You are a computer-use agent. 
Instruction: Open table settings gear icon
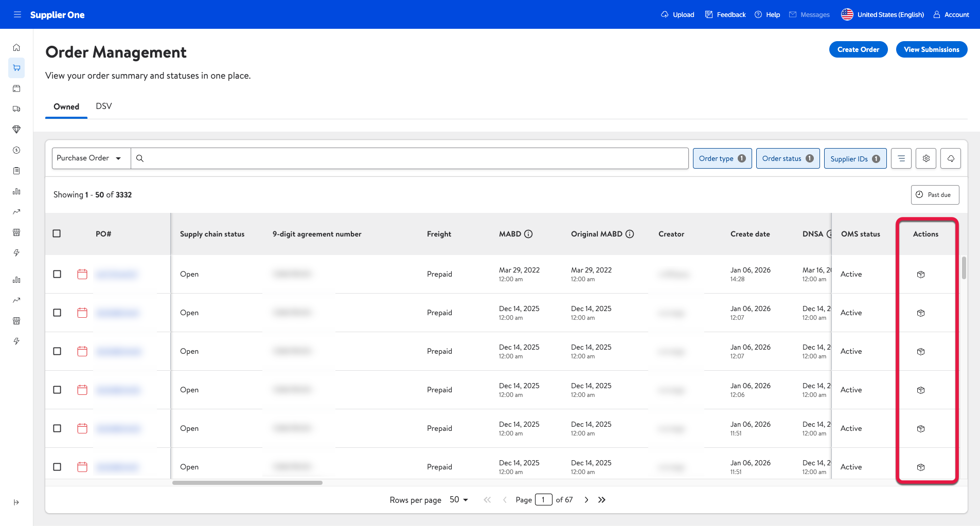(926, 158)
